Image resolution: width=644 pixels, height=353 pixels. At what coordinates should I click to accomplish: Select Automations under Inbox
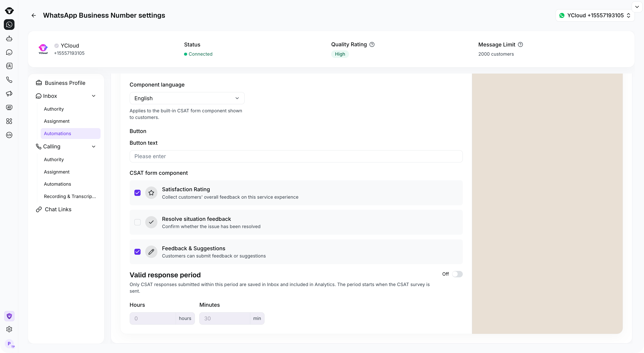[70, 134]
